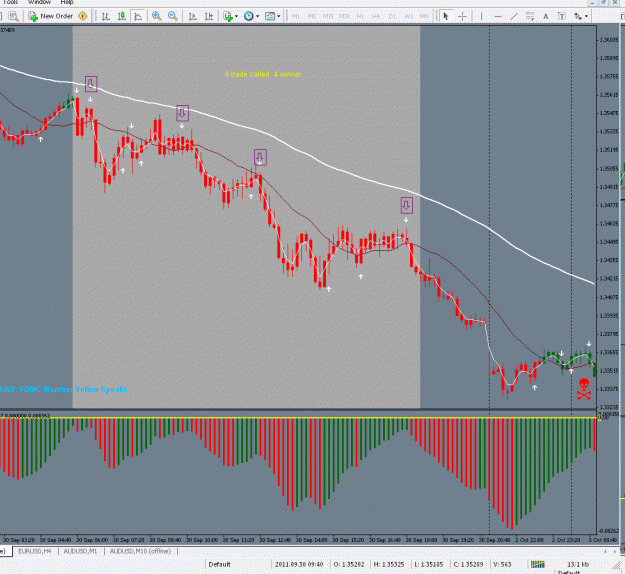
Task: Open the Tools menu
Action: click(10, 2)
